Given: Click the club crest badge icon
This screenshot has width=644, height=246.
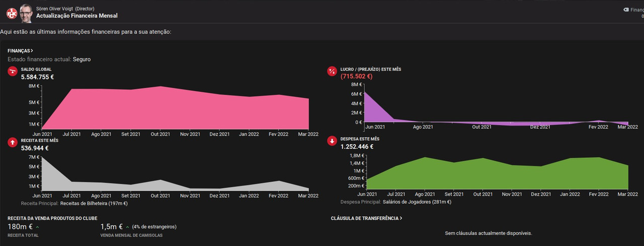Looking at the screenshot, I should pyautogui.click(x=12, y=13).
